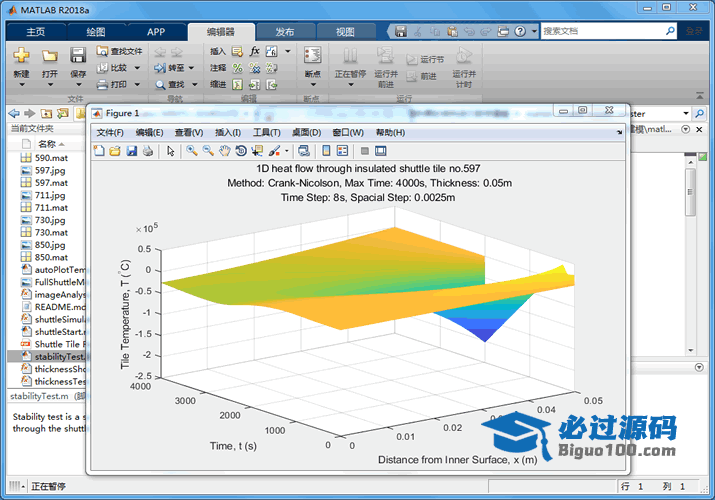Image resolution: width=715 pixels, height=500 pixels.
Task: Open help via question mark icon
Action: [x=520, y=31]
